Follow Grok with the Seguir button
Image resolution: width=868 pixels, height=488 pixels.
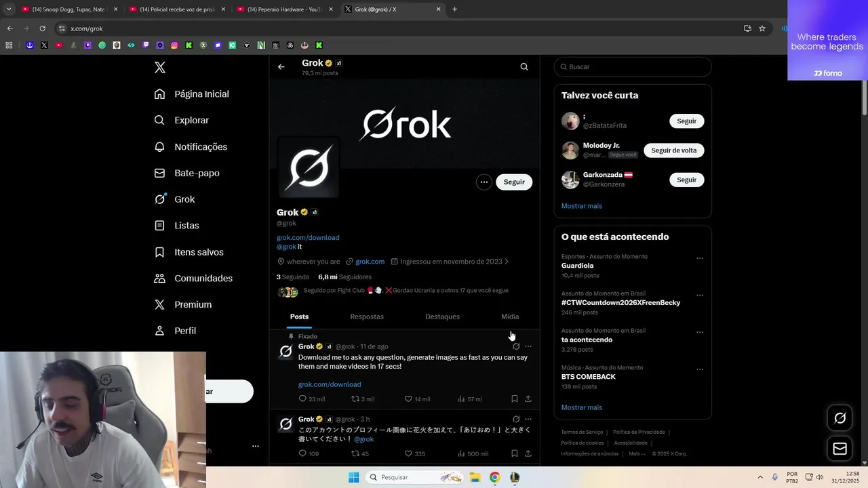[514, 182]
